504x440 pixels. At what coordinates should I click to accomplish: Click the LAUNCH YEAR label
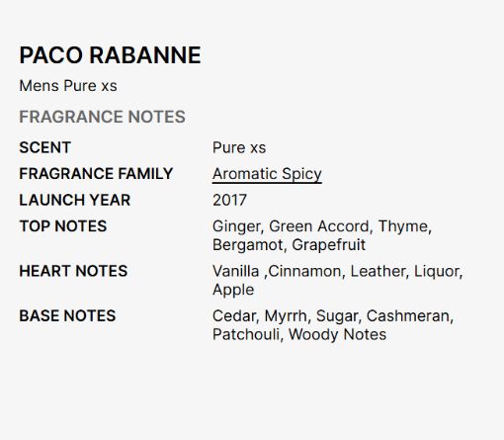75,200
